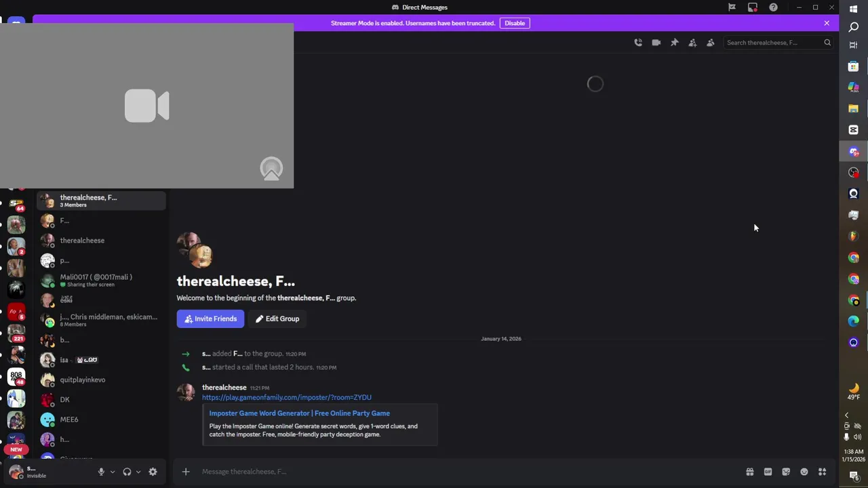Screen dimensions: 868x488
Task: Open own user profile showing Invisible
Action: (x=47, y=472)
